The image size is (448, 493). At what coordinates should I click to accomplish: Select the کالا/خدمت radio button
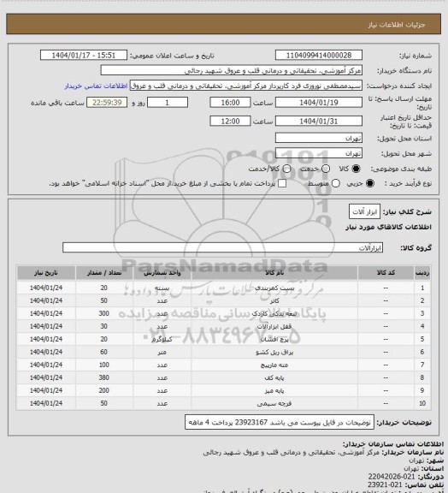coord(286,169)
